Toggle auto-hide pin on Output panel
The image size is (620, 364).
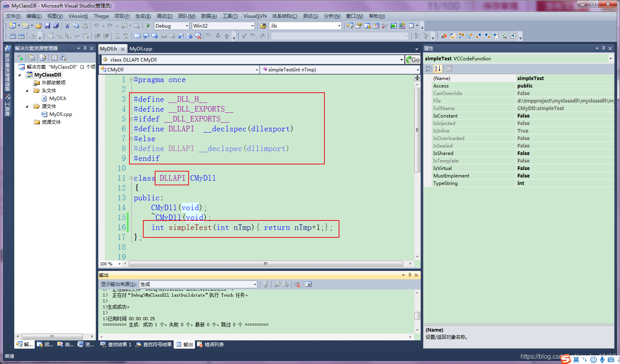tap(410, 275)
